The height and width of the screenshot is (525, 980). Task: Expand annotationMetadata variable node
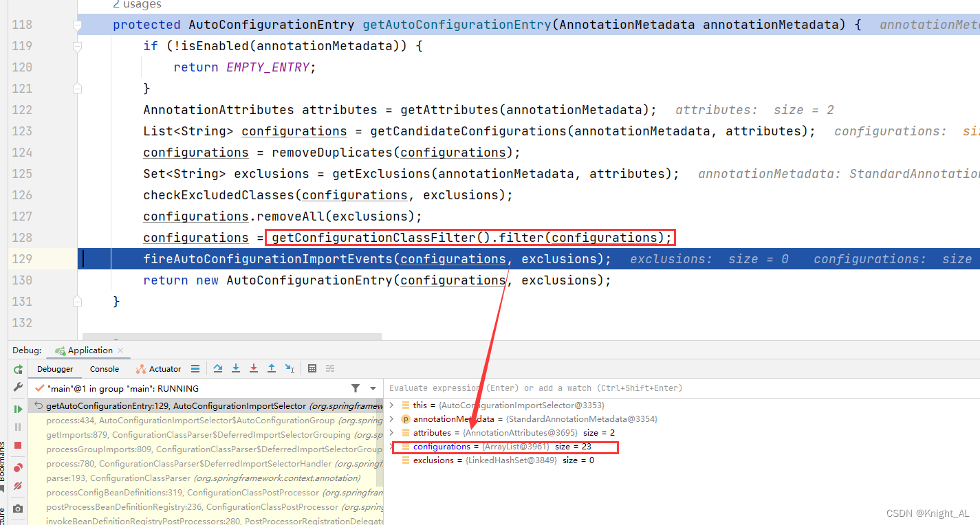392,419
